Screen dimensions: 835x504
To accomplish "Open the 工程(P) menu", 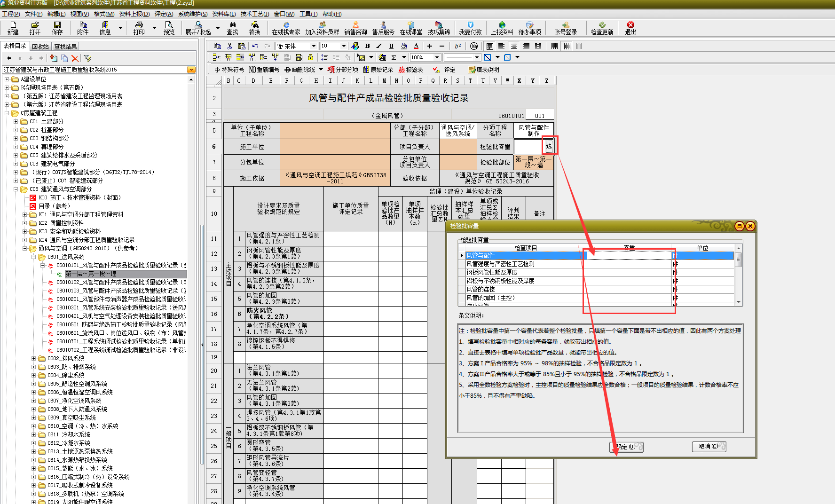I will [11, 14].
